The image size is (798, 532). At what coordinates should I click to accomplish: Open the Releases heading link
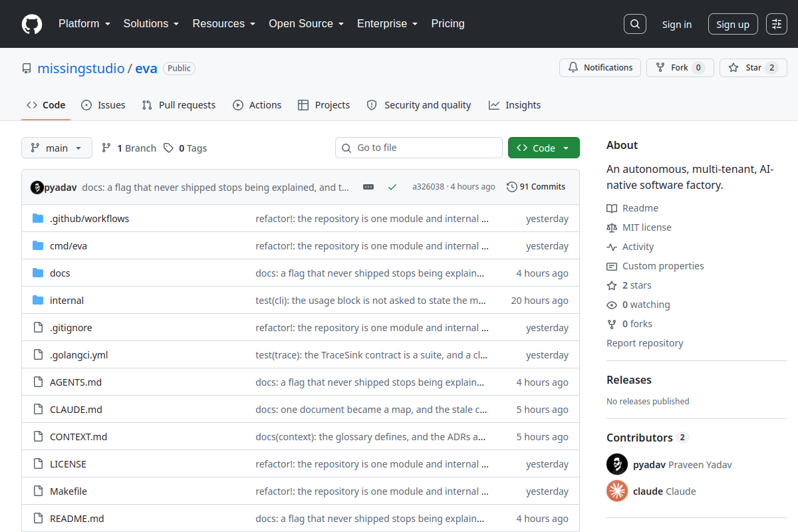click(x=629, y=380)
